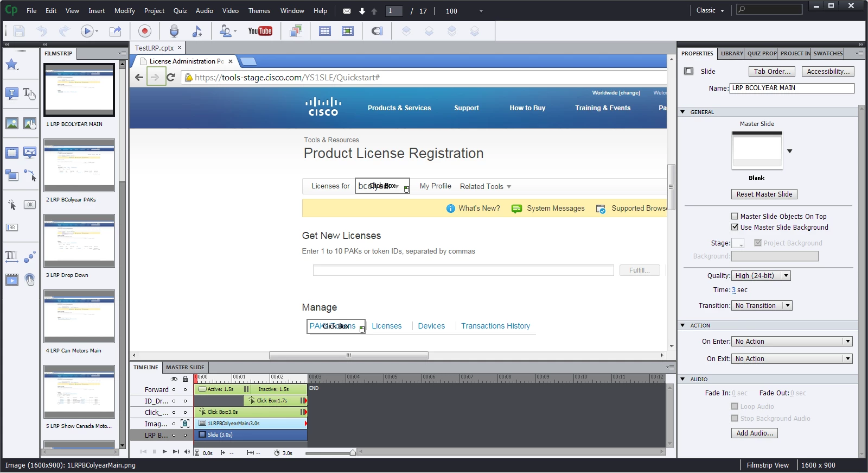
Task: Collapse the ACTION section
Action: click(x=682, y=325)
